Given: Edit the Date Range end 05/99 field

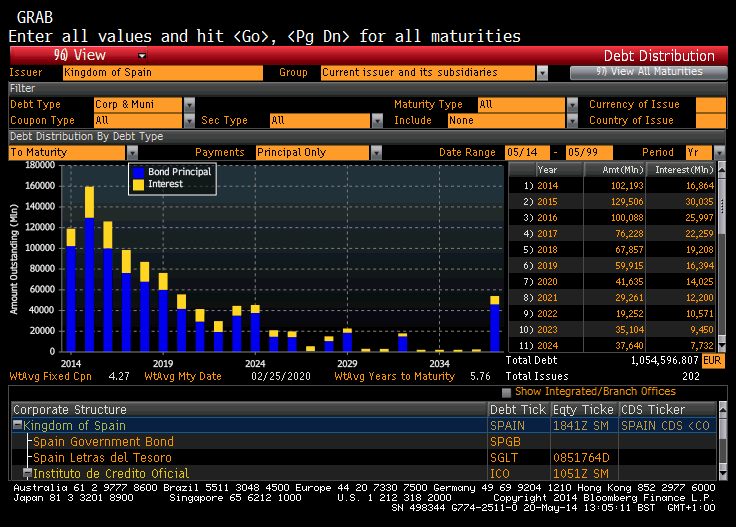Looking at the screenshot, I should [589, 153].
